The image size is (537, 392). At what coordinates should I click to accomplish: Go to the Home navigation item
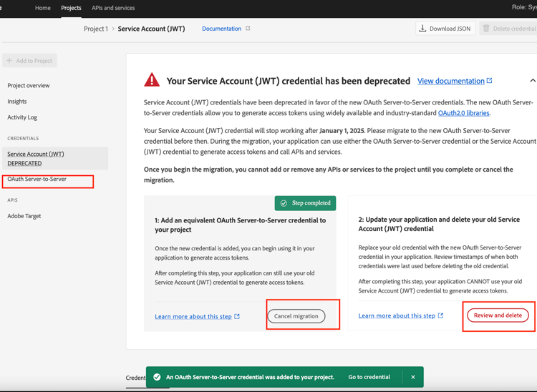43,8
